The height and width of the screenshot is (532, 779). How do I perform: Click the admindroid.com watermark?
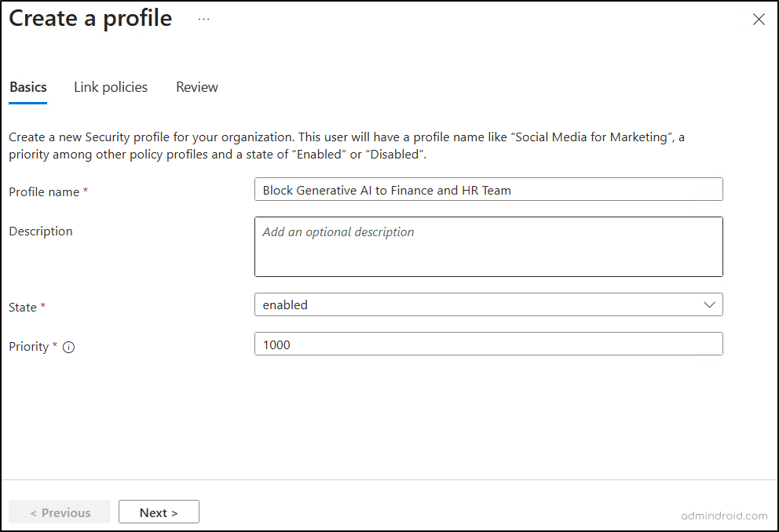click(x=724, y=516)
